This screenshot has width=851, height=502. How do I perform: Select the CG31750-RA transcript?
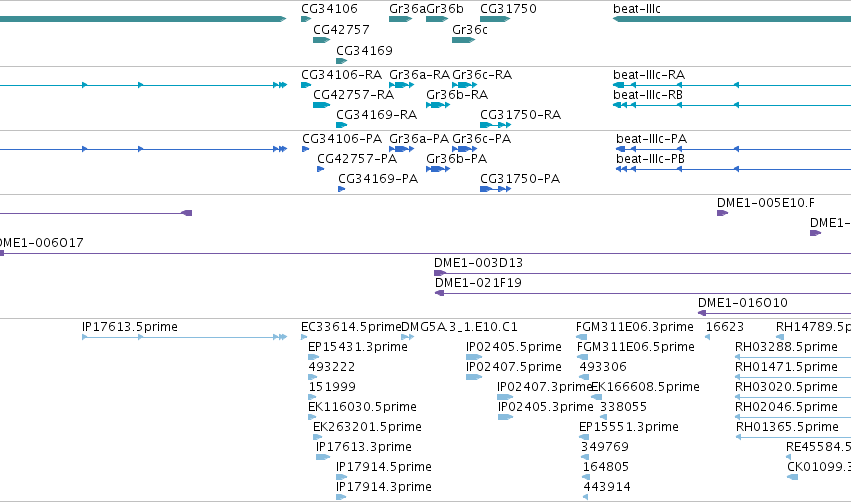[x=496, y=125]
